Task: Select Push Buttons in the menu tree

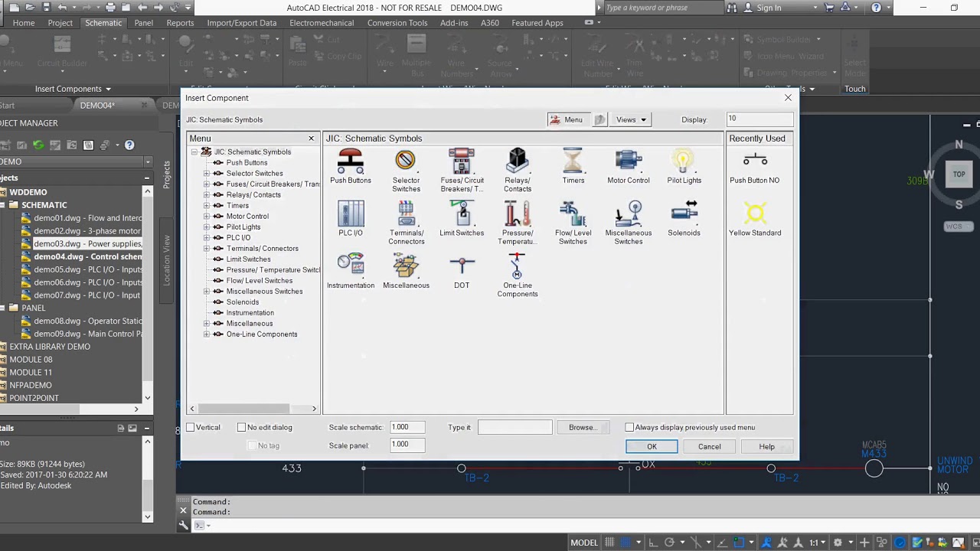Action: point(247,162)
